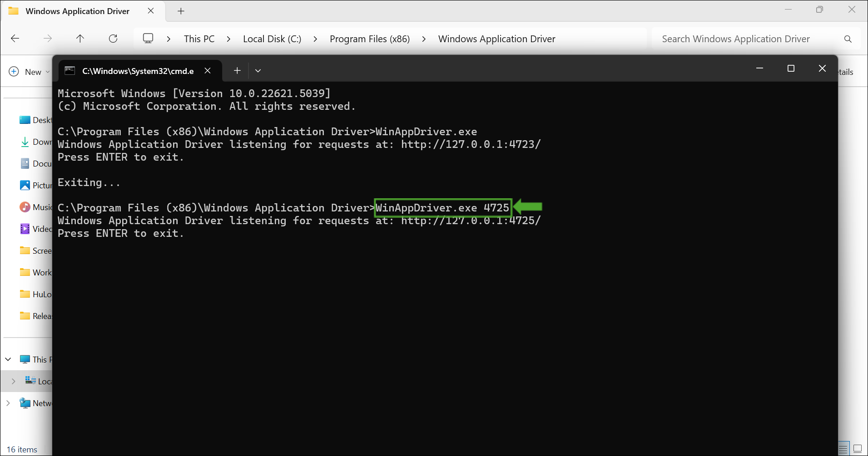Go to Program Files (x86) breadcrumb
Viewport: 868px width, 456px height.
click(369, 39)
